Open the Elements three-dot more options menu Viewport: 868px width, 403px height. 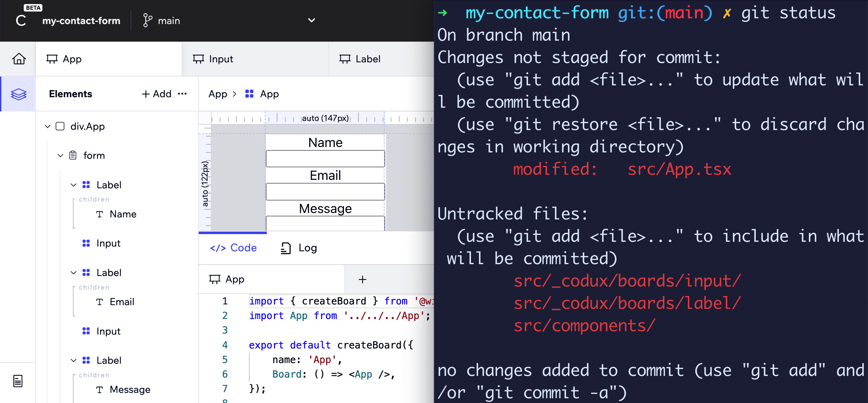click(x=182, y=94)
